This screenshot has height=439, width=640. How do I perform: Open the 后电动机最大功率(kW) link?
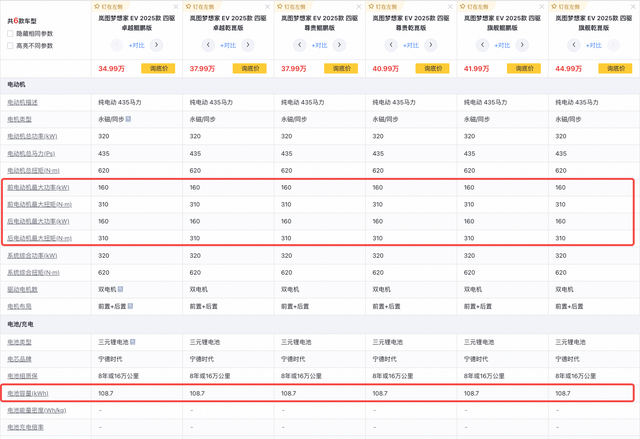point(38,221)
